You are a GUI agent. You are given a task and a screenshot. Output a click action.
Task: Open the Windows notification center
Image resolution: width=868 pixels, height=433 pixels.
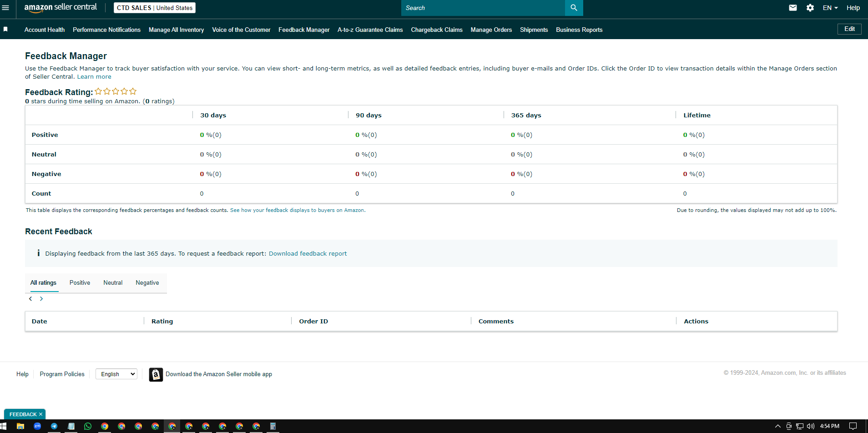[853, 426]
